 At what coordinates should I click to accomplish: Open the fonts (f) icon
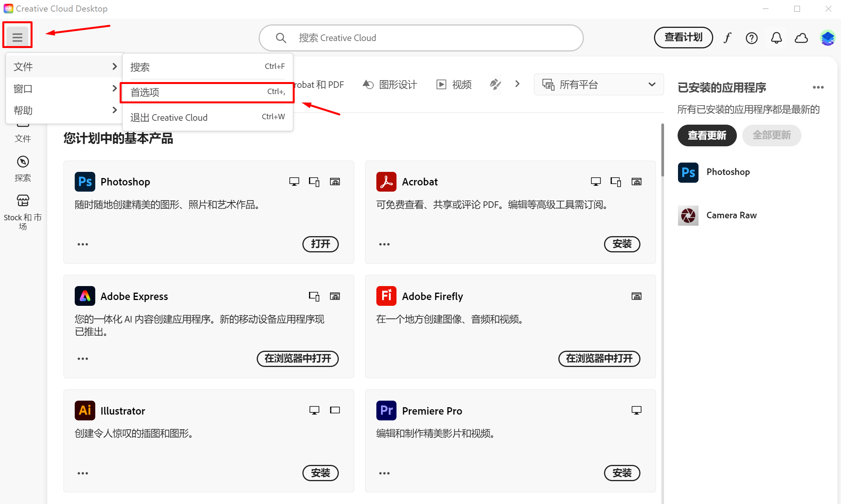pyautogui.click(x=727, y=38)
